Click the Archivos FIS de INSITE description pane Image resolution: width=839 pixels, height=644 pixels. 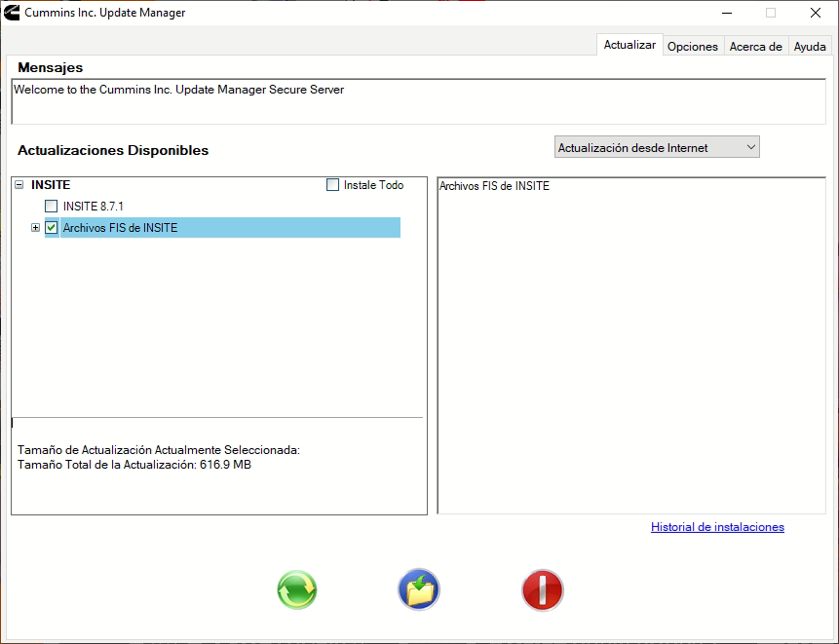631,346
